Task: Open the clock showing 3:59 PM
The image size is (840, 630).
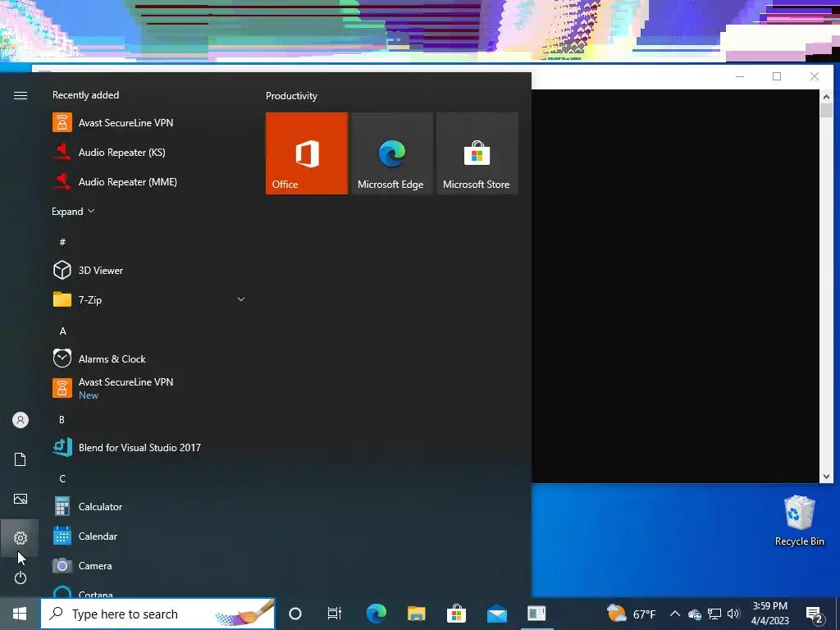Action: point(769,614)
